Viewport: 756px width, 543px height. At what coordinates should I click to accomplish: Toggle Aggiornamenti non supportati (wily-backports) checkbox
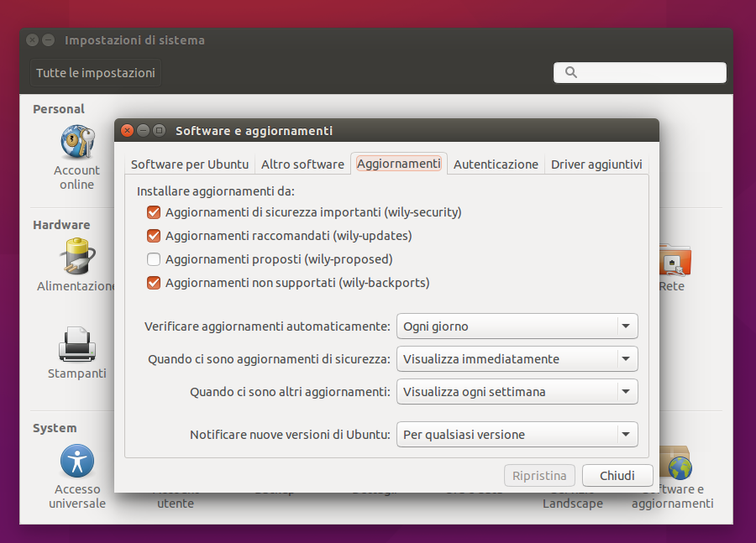154,283
